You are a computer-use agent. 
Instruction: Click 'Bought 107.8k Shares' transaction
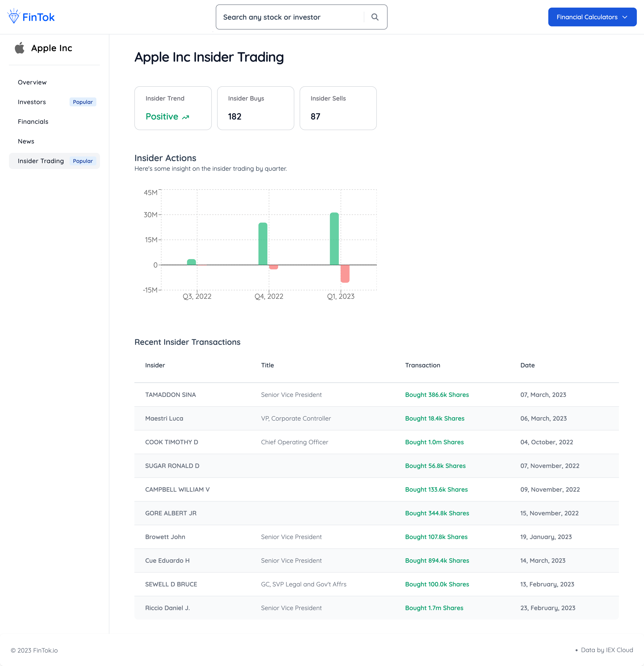coord(436,537)
